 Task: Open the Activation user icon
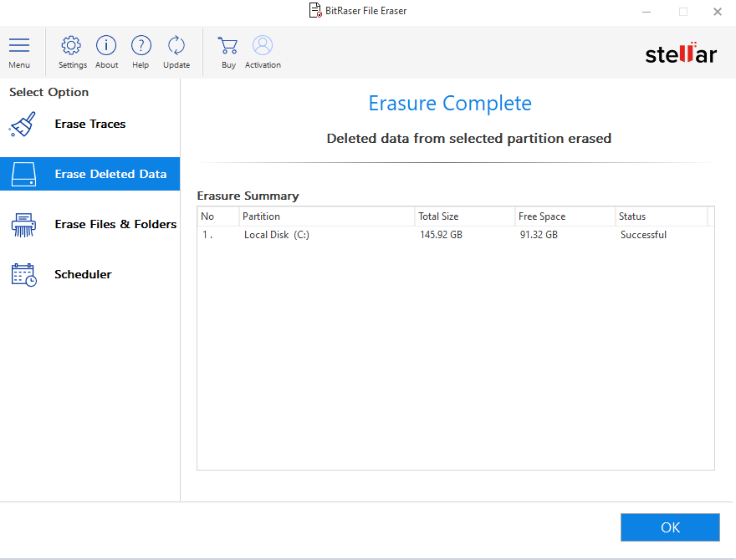pos(263,45)
